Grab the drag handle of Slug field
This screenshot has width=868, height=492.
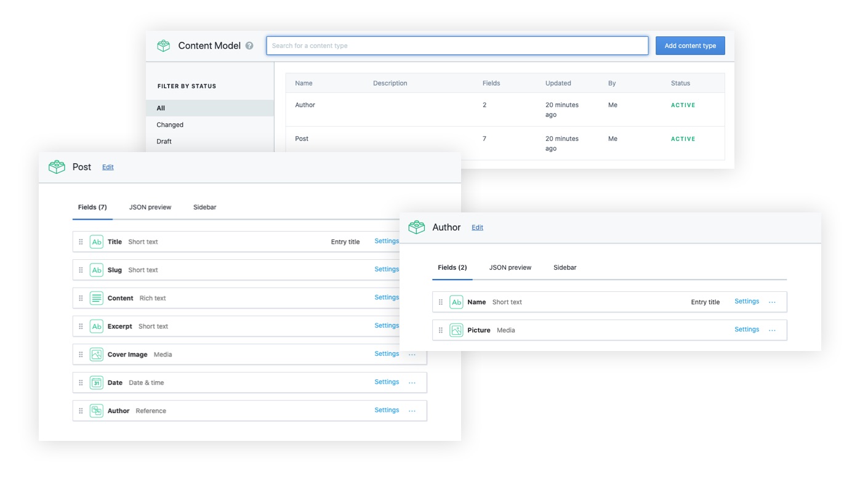coord(81,270)
